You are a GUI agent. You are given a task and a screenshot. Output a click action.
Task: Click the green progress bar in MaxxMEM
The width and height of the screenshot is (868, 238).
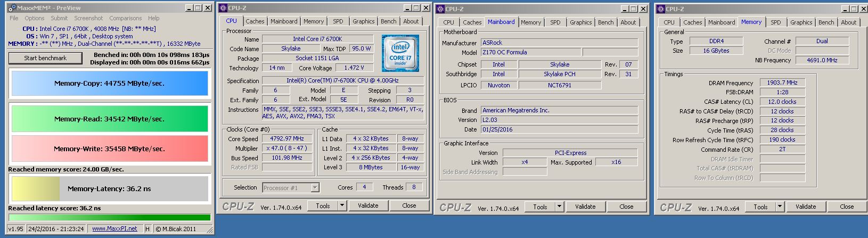pos(109,217)
